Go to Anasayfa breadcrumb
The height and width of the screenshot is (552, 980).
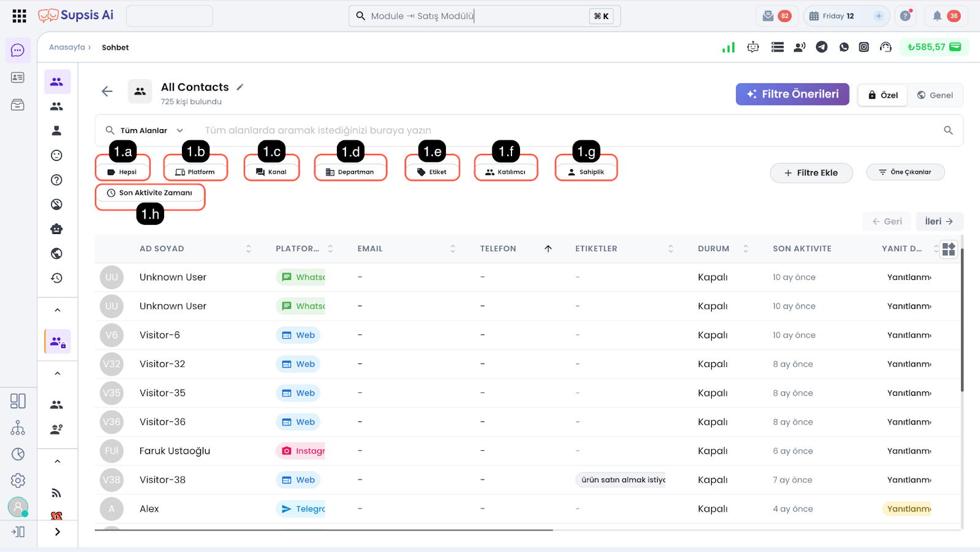coord(67,47)
